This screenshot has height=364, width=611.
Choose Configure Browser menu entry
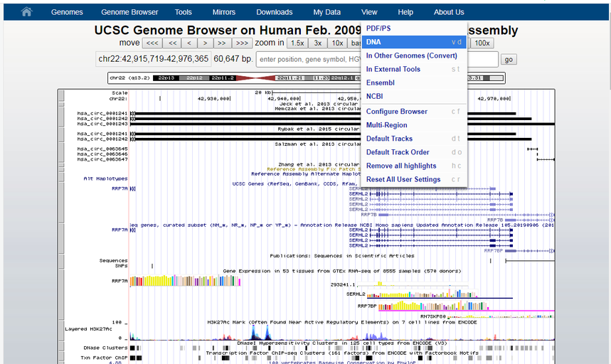pyautogui.click(x=396, y=112)
